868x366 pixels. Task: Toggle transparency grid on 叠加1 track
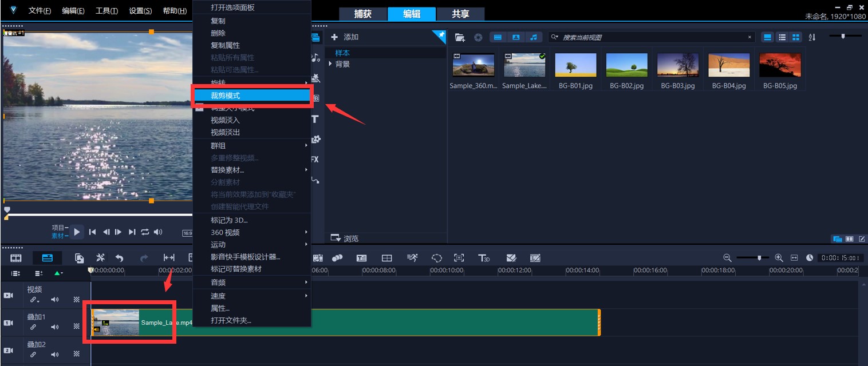(x=76, y=327)
